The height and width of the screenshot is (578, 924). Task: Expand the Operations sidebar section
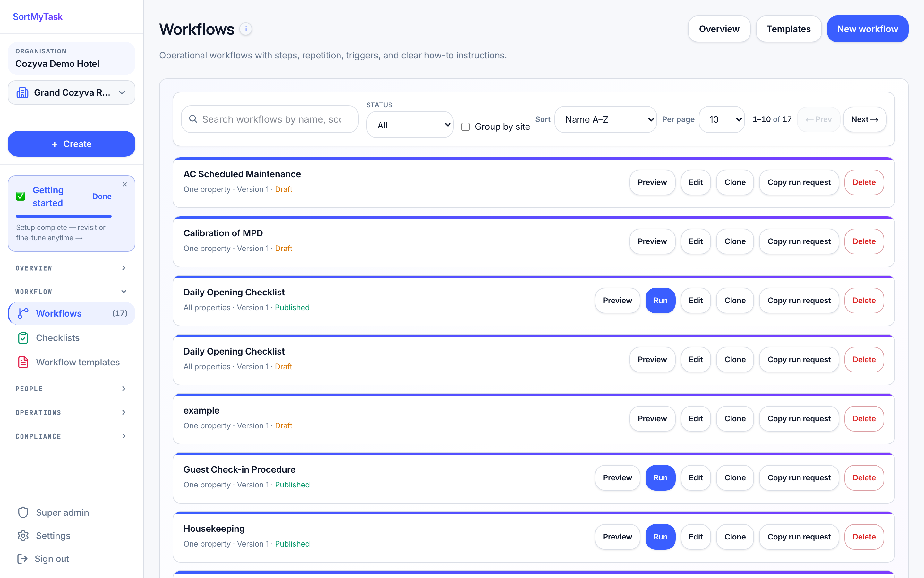72,413
